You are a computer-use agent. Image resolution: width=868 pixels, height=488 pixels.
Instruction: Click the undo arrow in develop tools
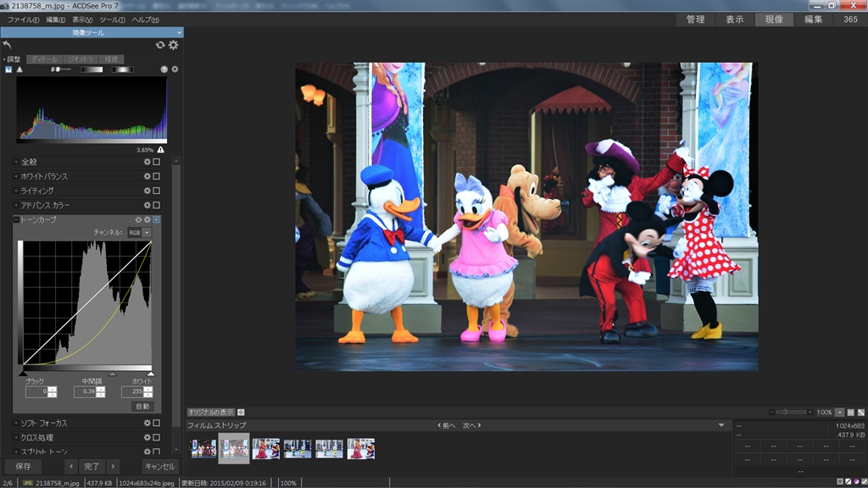8,45
